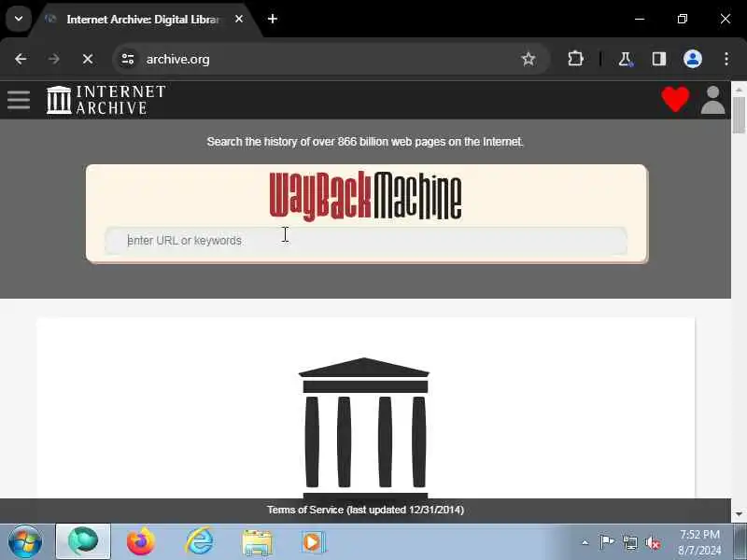Close the Internet Archive tab
747x560 pixels.
(239, 19)
